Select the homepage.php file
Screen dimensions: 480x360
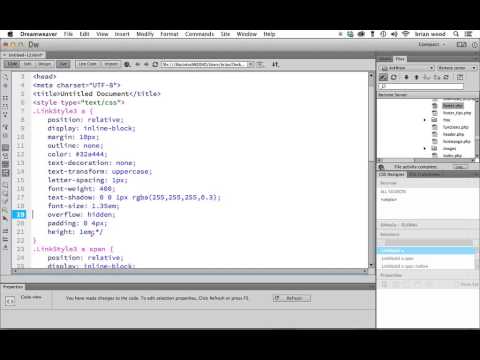click(x=457, y=141)
